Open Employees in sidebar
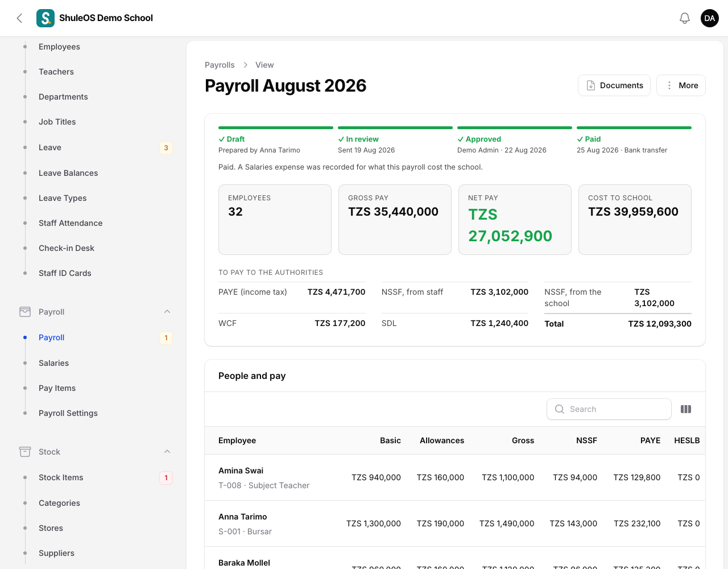This screenshot has height=569, width=728. 59,47
